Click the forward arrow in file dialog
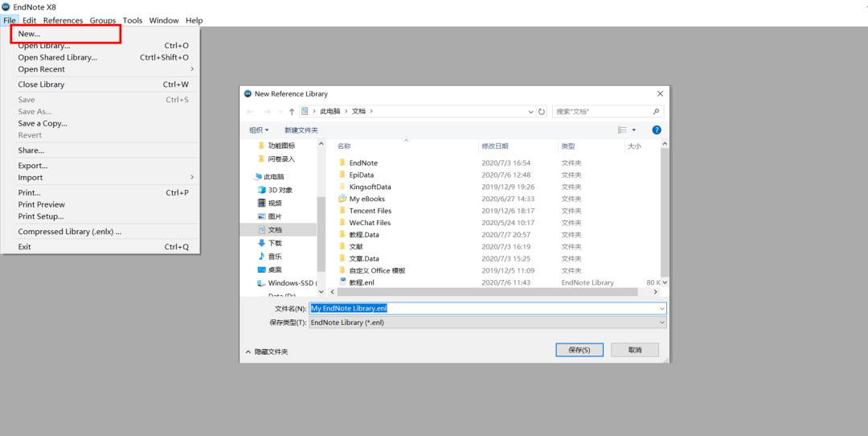 [267, 111]
